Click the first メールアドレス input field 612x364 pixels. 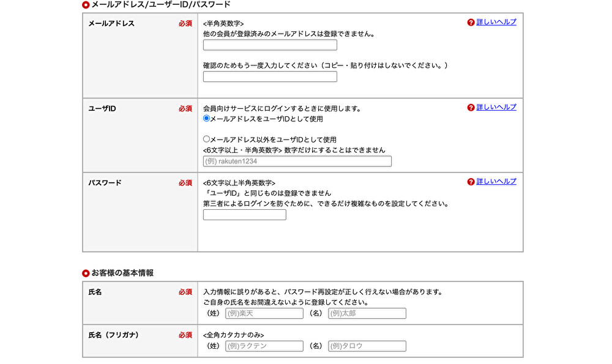tap(270, 45)
